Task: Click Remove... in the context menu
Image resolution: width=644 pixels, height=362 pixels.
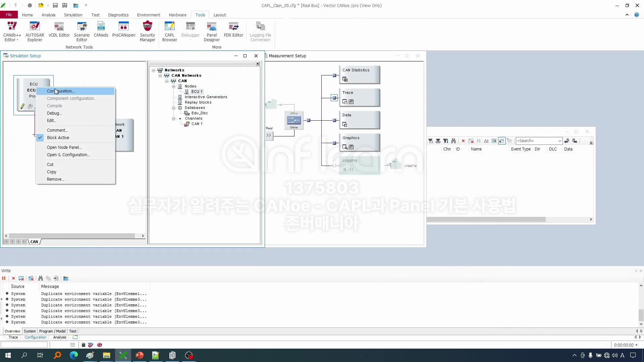Action: 76,179
